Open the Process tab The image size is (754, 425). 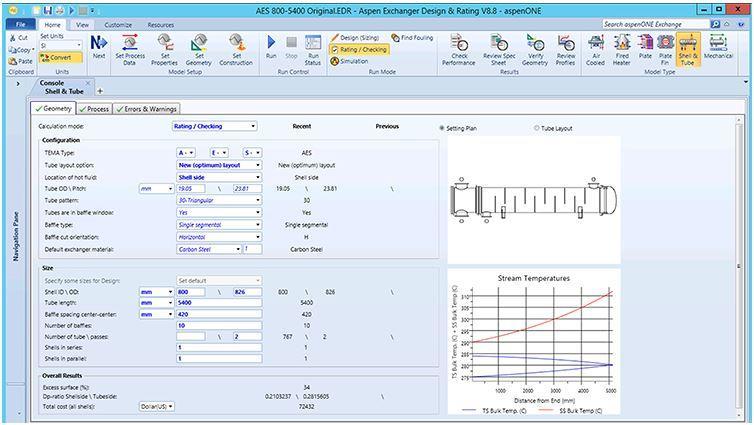coord(94,109)
